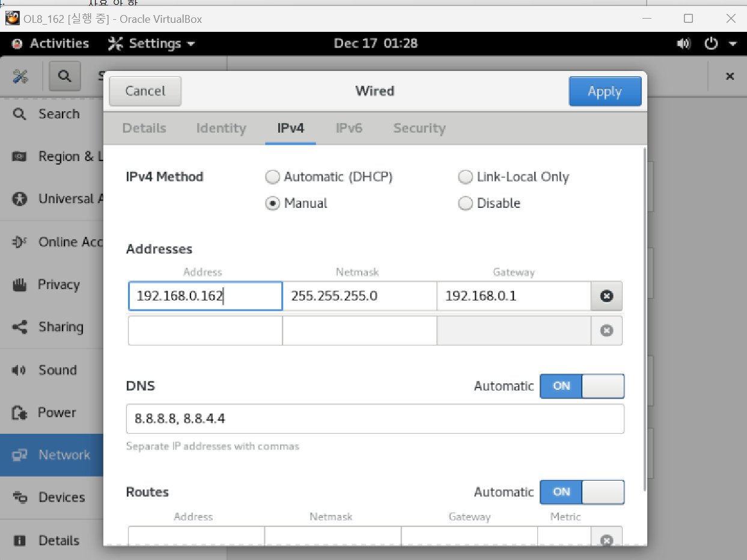
Task: Select Automatic (DHCP) IPv4 method
Action: click(x=329, y=177)
